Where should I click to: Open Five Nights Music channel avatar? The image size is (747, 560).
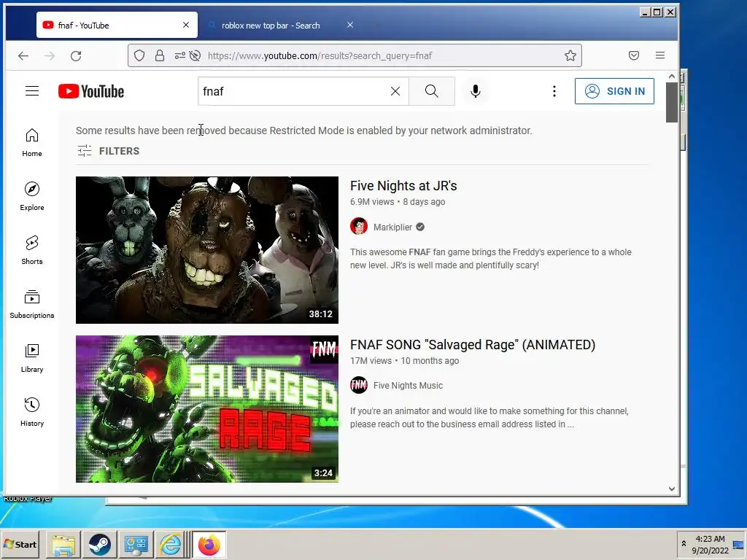point(359,385)
